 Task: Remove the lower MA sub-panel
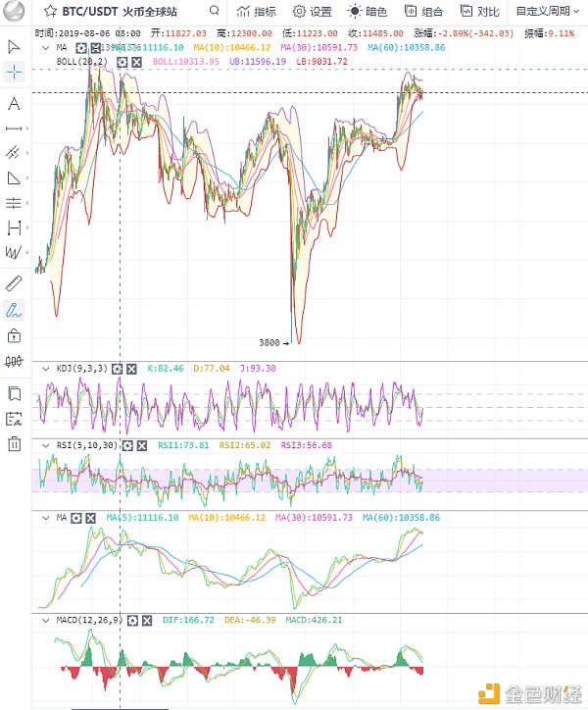coord(90,518)
